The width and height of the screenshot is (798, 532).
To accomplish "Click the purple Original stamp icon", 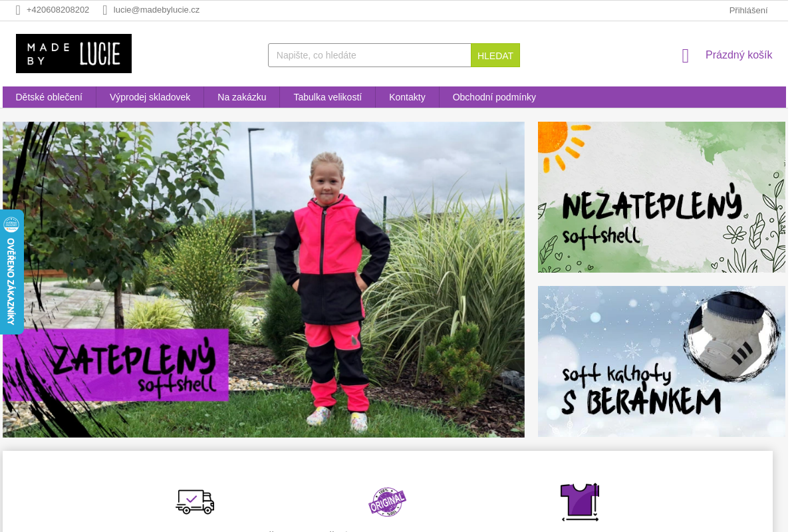I will pos(387,502).
